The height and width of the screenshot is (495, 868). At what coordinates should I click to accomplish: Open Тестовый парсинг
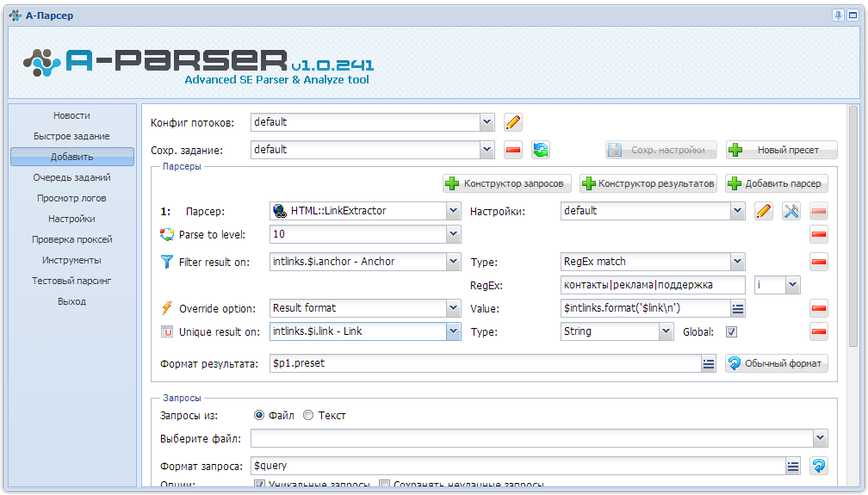coord(71,281)
